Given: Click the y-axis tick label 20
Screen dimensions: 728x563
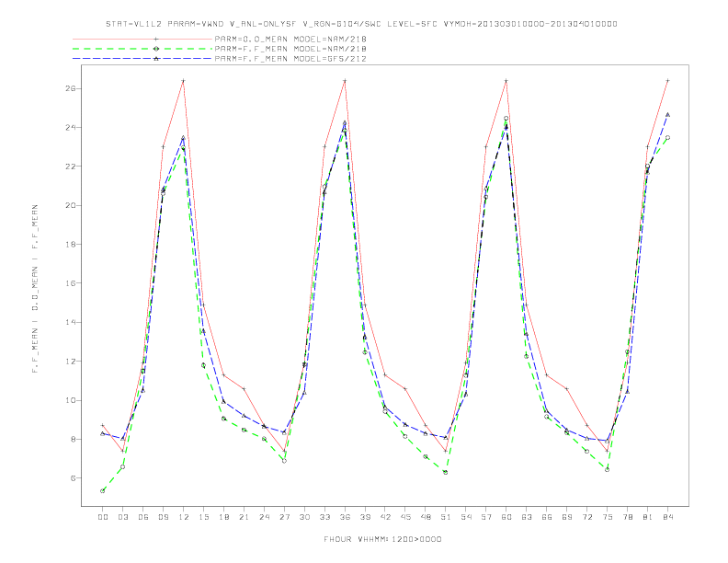Looking at the screenshot, I should pyautogui.click(x=70, y=205).
